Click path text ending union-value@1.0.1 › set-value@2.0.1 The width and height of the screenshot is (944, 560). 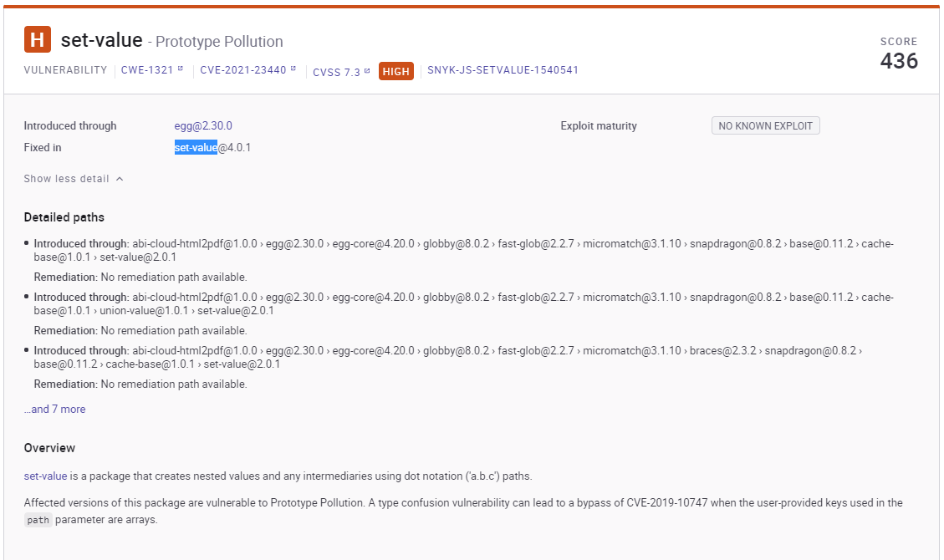[463, 303]
